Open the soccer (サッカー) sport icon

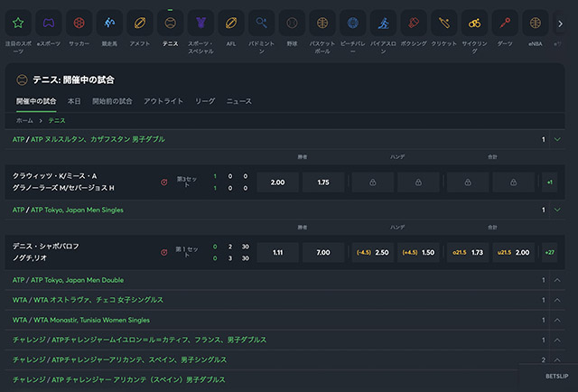click(80, 23)
